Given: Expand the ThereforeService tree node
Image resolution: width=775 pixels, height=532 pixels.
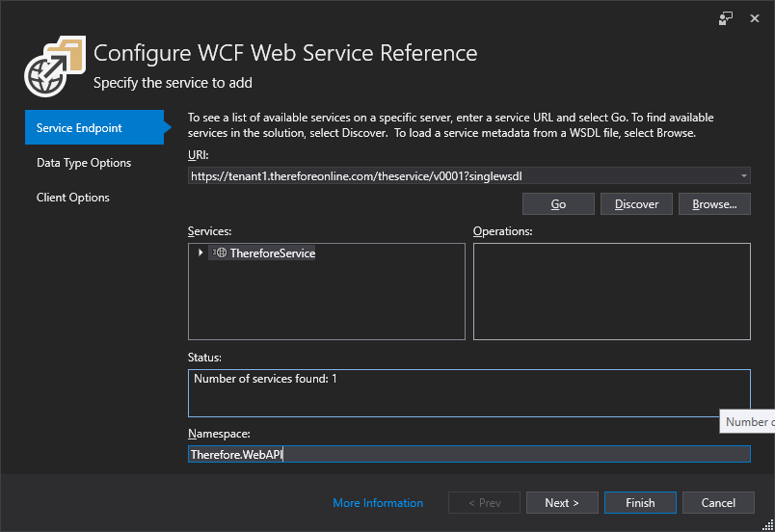Looking at the screenshot, I should pos(200,253).
